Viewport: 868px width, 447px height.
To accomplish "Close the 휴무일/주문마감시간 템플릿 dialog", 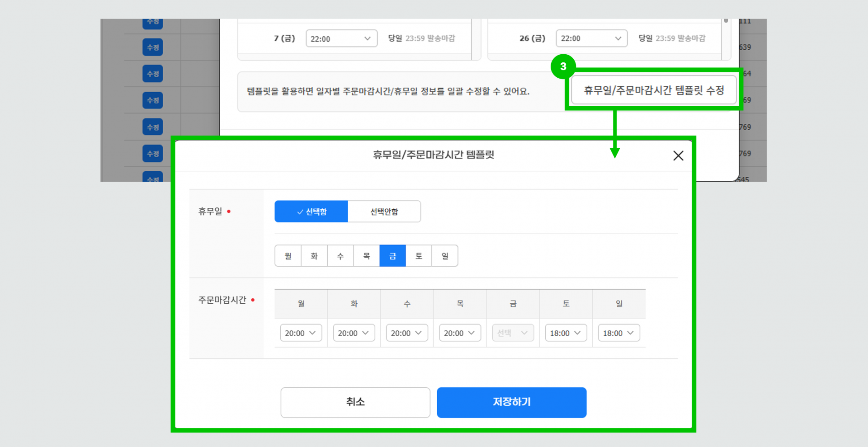I will point(678,156).
